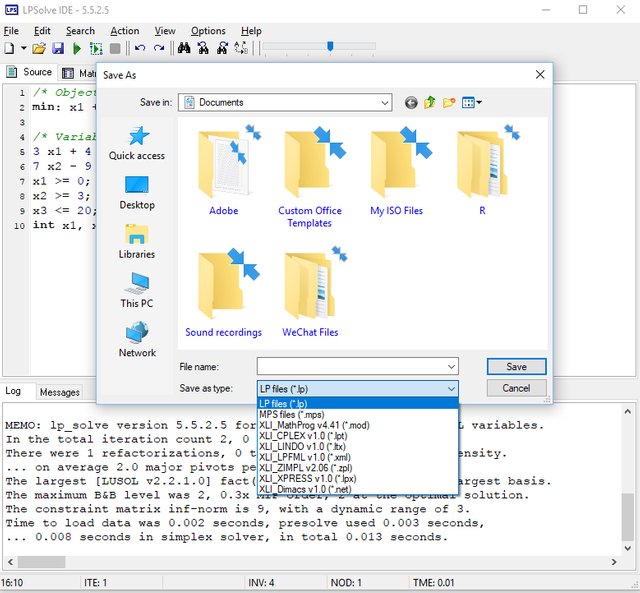Image resolution: width=640 pixels, height=593 pixels.
Task: Choose XLI_Dimacs v1.0 (*.net) option
Action: pos(358,489)
